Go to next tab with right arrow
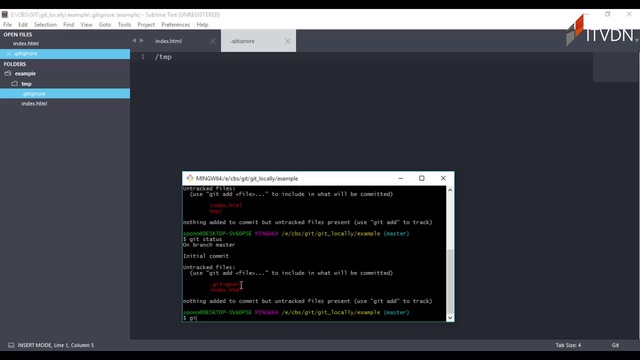This screenshot has height=360, width=640. point(142,40)
